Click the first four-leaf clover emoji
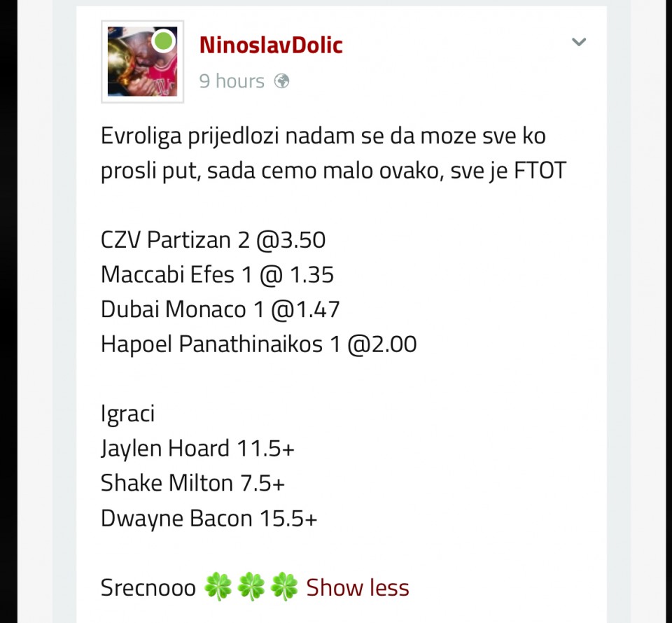This screenshot has width=672, height=623. [x=217, y=587]
